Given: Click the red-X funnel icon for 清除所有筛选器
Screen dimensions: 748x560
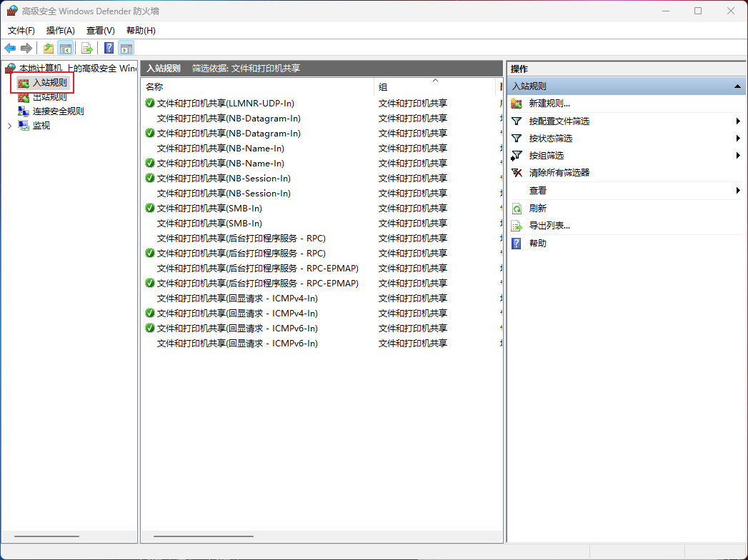Looking at the screenshot, I should (517, 173).
